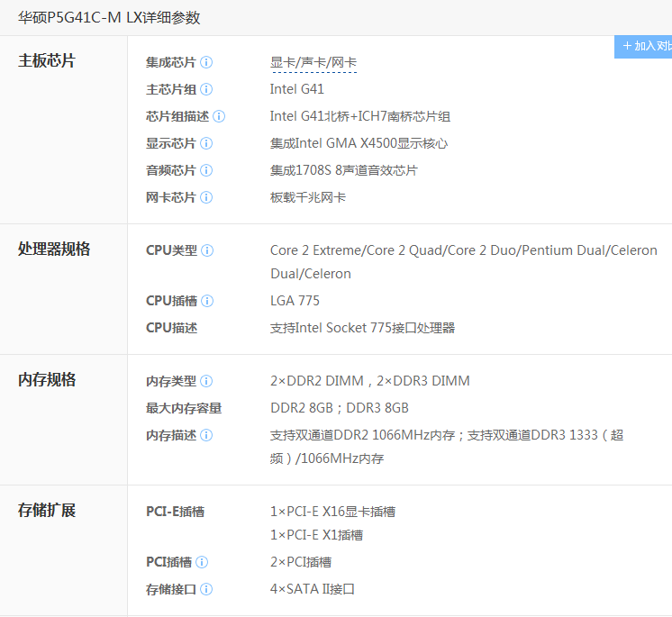Click the value 2×PCI插槽
672x617 pixels.
pos(301,562)
